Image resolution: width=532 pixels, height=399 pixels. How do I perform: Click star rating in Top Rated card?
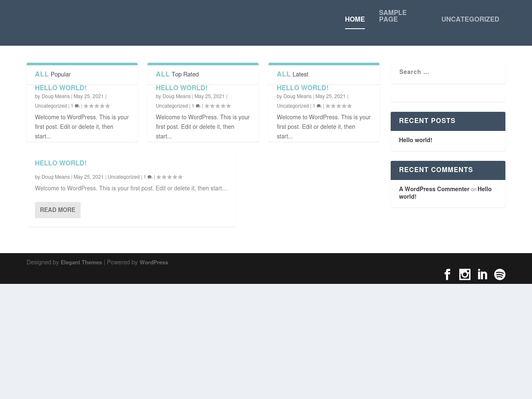(x=218, y=106)
